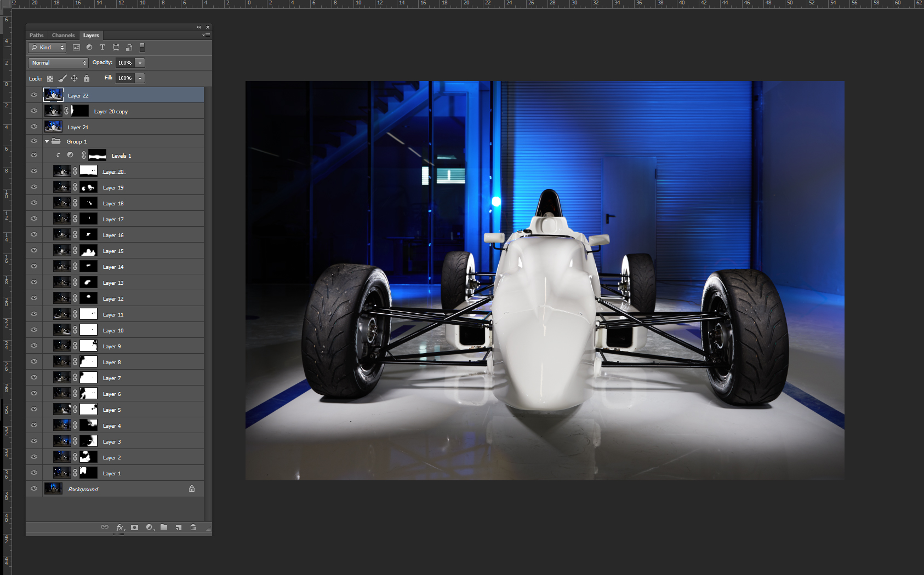Create a new group
This screenshot has width=924, height=575.
(x=164, y=527)
